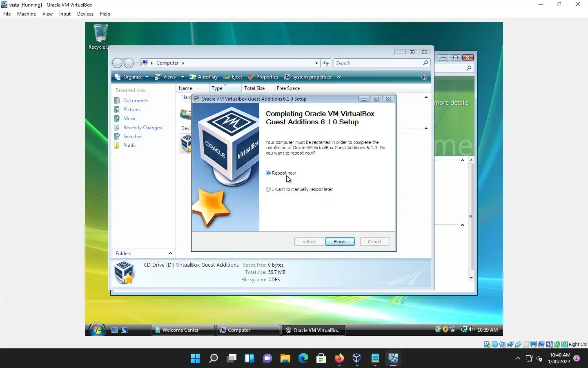The width and height of the screenshot is (588, 368).
Task: Sort by Name column
Action: tap(192, 88)
